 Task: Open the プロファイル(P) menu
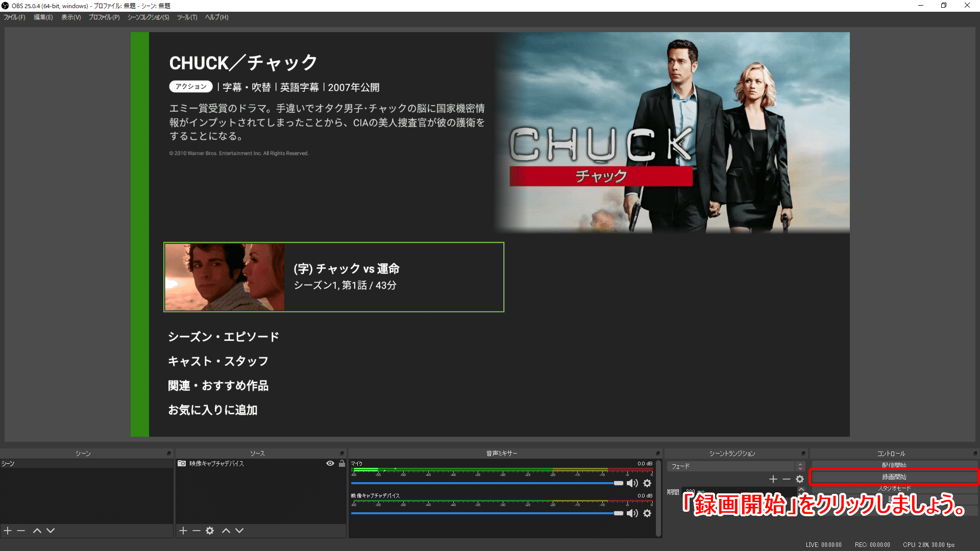tap(104, 17)
